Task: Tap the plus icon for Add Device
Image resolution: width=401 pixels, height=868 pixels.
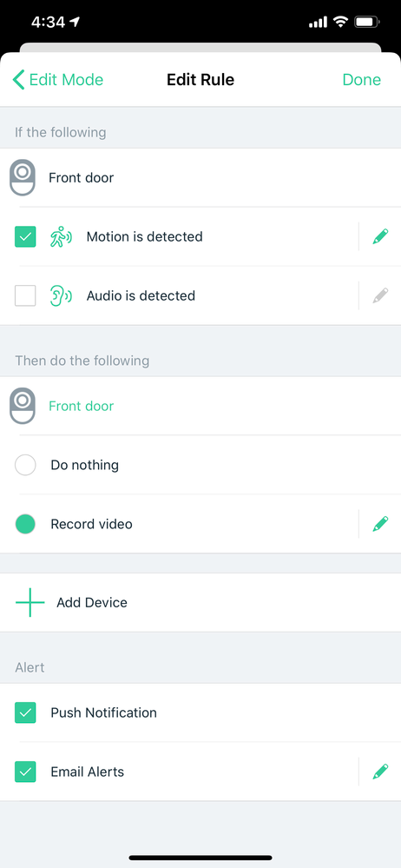Action: (30, 602)
